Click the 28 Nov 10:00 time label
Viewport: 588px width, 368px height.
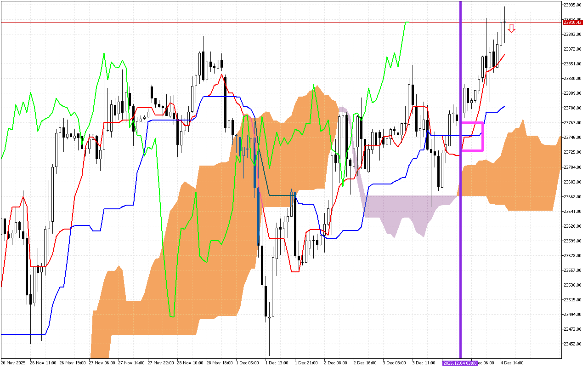coord(188,363)
